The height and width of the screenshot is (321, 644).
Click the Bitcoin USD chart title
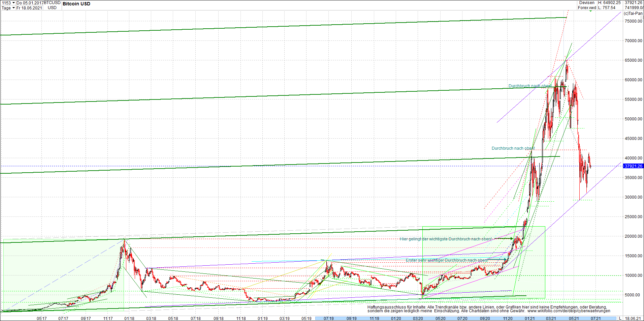tap(76, 4)
